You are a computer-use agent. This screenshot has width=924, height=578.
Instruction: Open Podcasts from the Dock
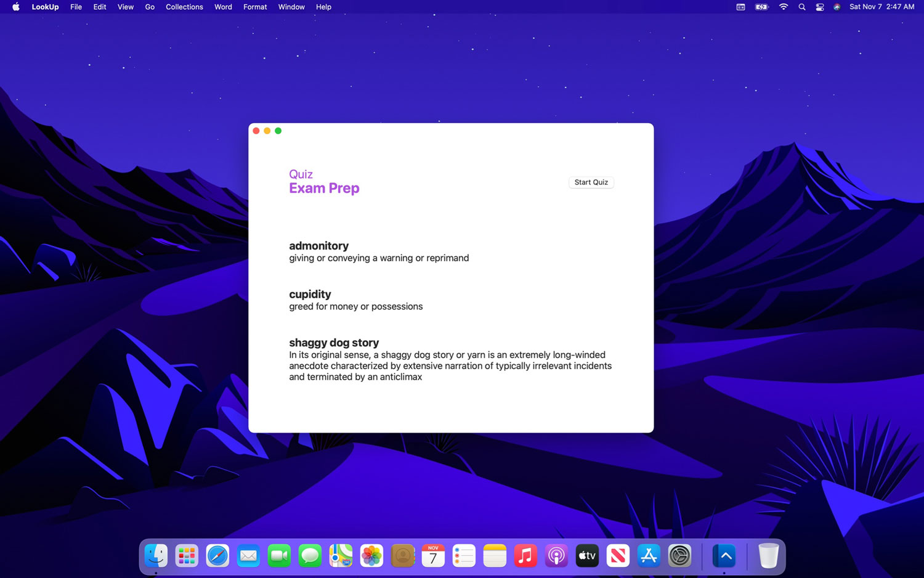[556, 556]
